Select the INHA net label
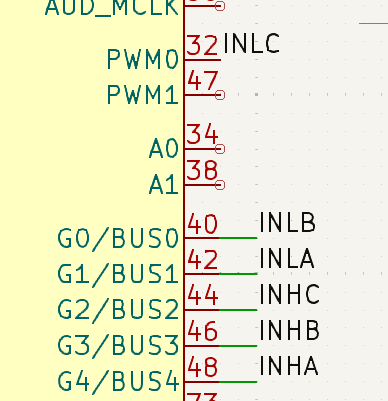388x401 pixels. 289,366
